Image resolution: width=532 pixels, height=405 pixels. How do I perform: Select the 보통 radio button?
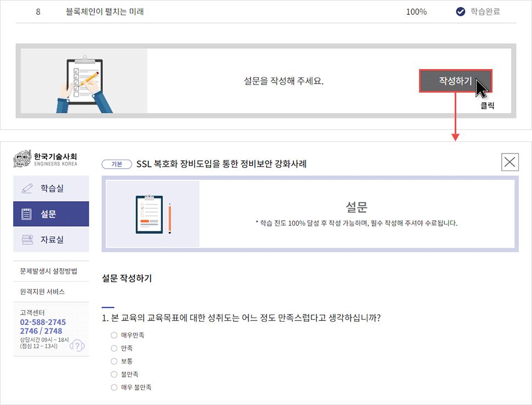(x=114, y=361)
